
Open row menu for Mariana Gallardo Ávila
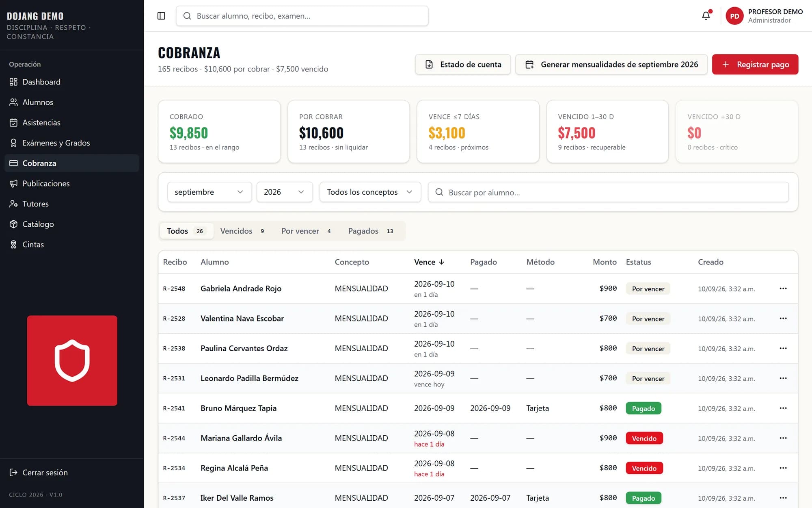(x=783, y=438)
